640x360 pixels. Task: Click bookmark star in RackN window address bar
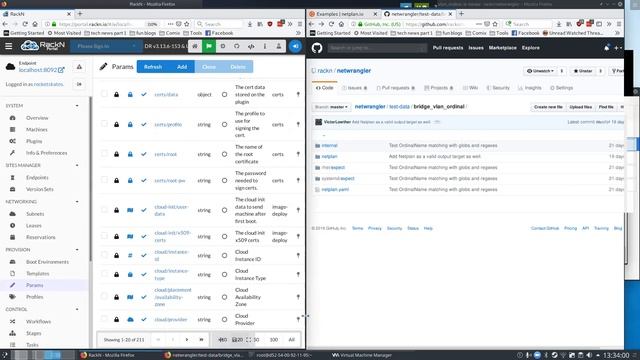tap(187, 24)
